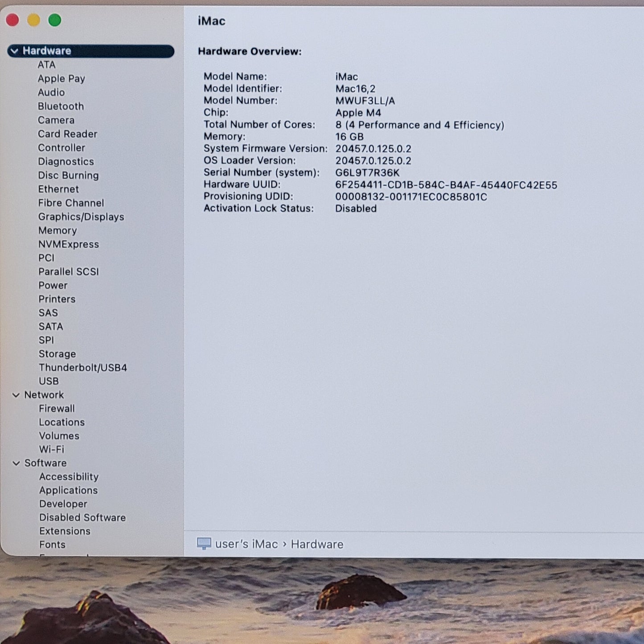Show Storage information
Image resolution: width=644 pixels, height=644 pixels.
point(57,354)
